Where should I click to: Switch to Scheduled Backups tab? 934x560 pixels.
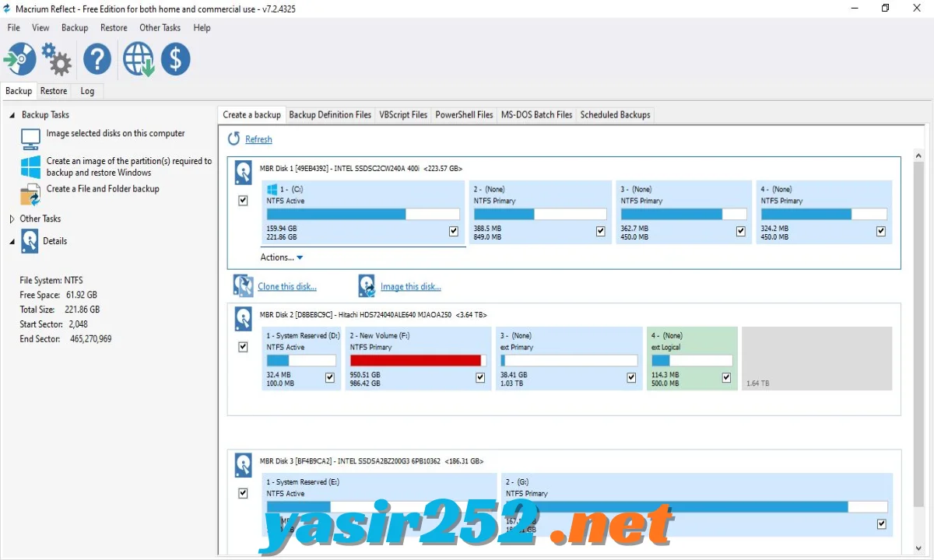point(615,114)
